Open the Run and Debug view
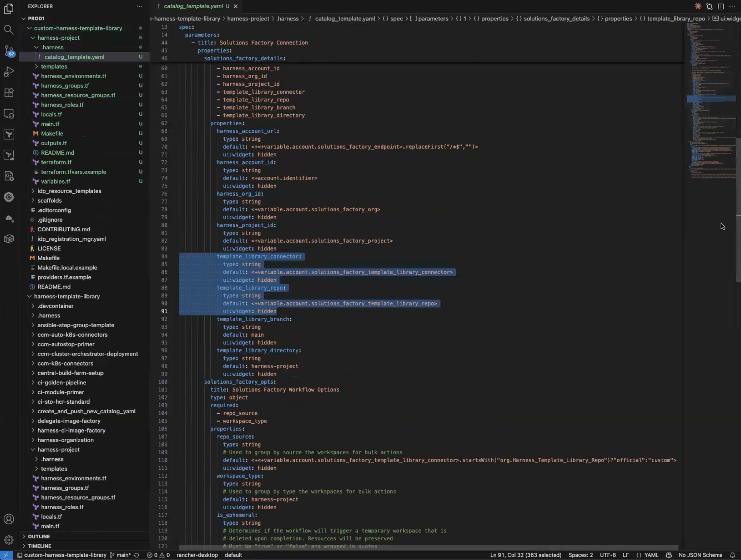 click(8, 72)
